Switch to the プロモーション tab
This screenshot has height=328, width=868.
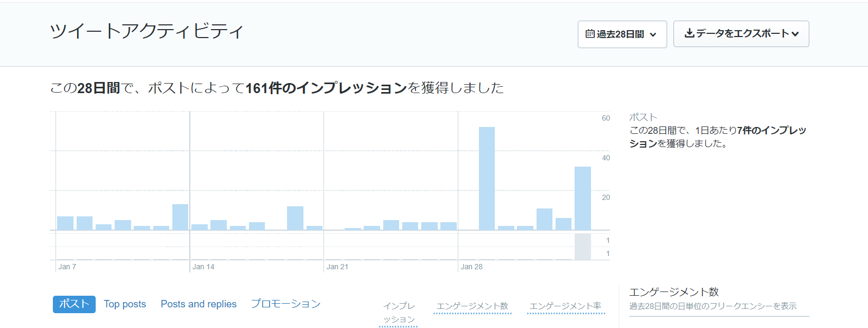[x=285, y=304]
